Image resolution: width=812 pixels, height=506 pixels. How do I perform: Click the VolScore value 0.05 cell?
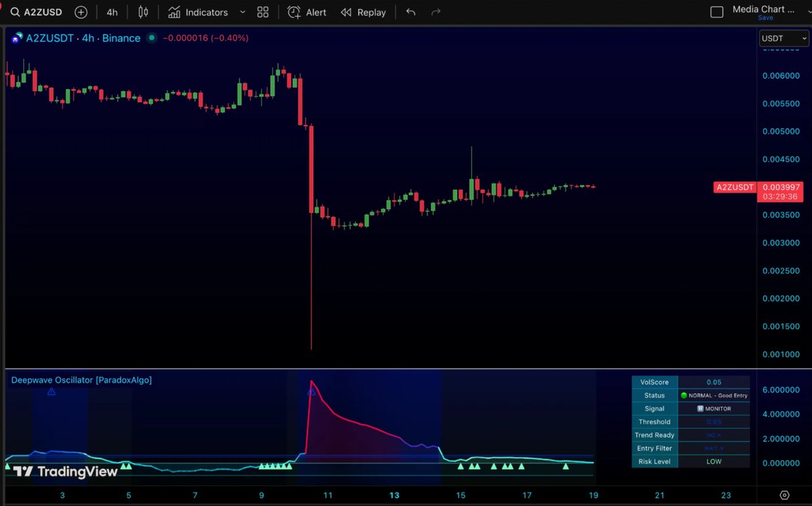[x=714, y=382]
